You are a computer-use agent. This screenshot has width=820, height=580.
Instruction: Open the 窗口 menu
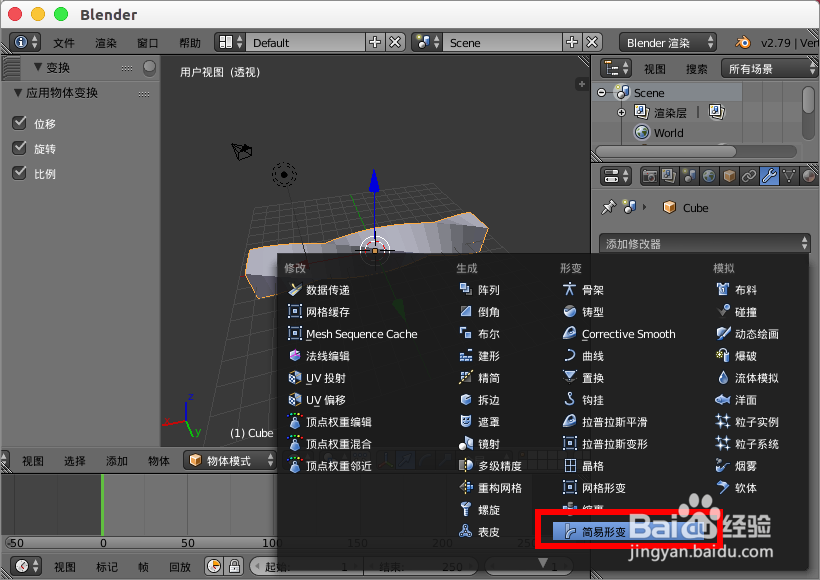click(x=147, y=43)
